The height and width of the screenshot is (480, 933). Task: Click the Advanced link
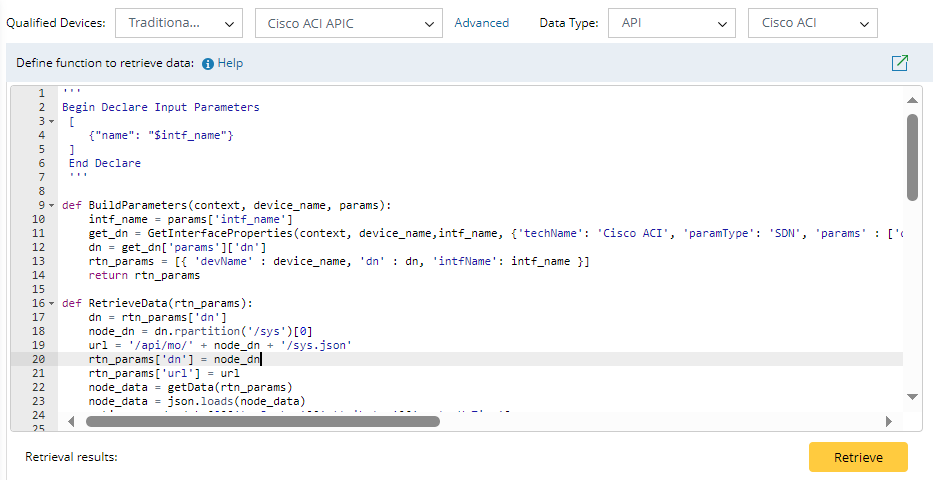coord(481,22)
